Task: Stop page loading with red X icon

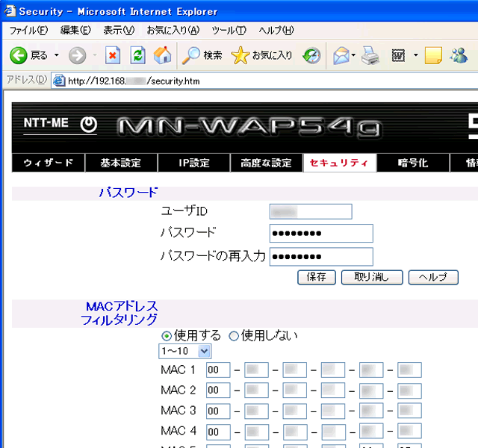Action: pos(113,55)
